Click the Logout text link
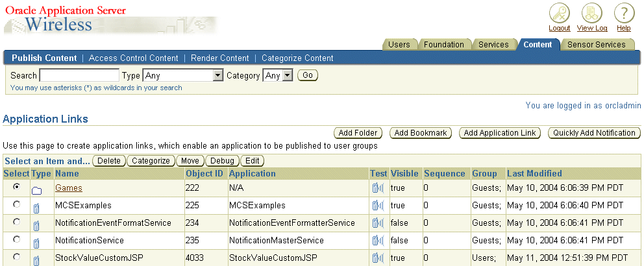This screenshot has width=644, height=266. tap(560, 29)
